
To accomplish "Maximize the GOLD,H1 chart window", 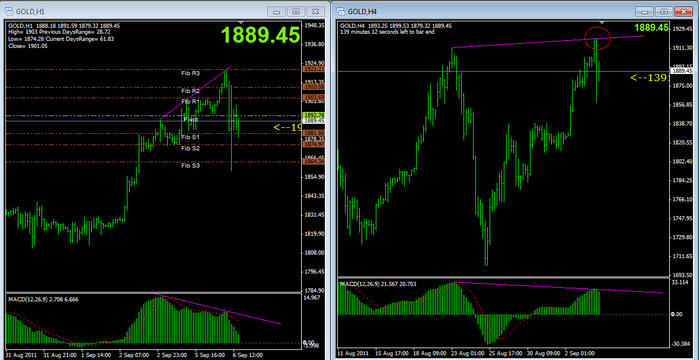I will [296, 11].
